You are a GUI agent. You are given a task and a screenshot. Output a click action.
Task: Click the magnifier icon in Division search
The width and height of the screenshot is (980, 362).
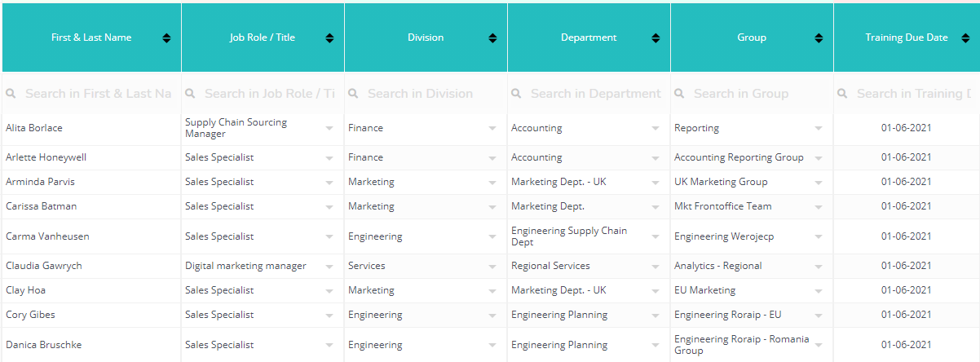coord(354,94)
